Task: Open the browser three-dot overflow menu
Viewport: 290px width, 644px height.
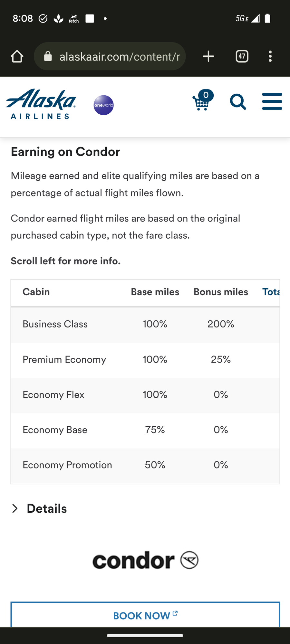Action: (270, 56)
